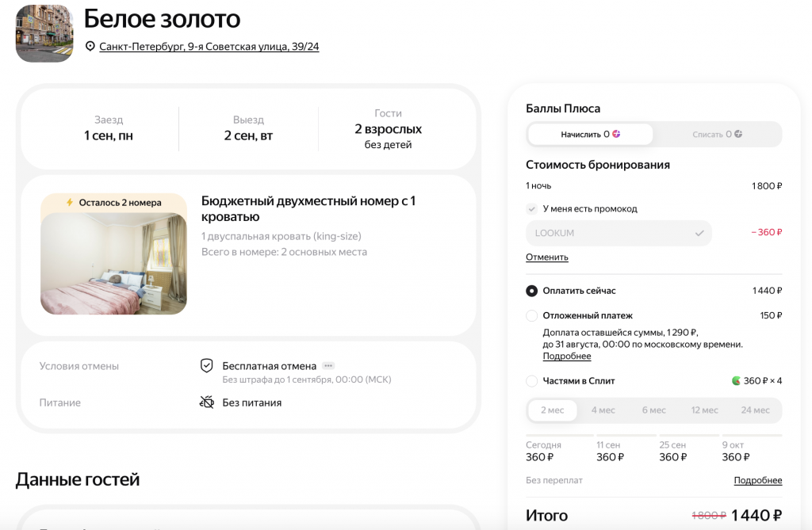This screenshot has width=812, height=530.
Task: Choose the Частями в Сплит radio option
Action: (531, 381)
